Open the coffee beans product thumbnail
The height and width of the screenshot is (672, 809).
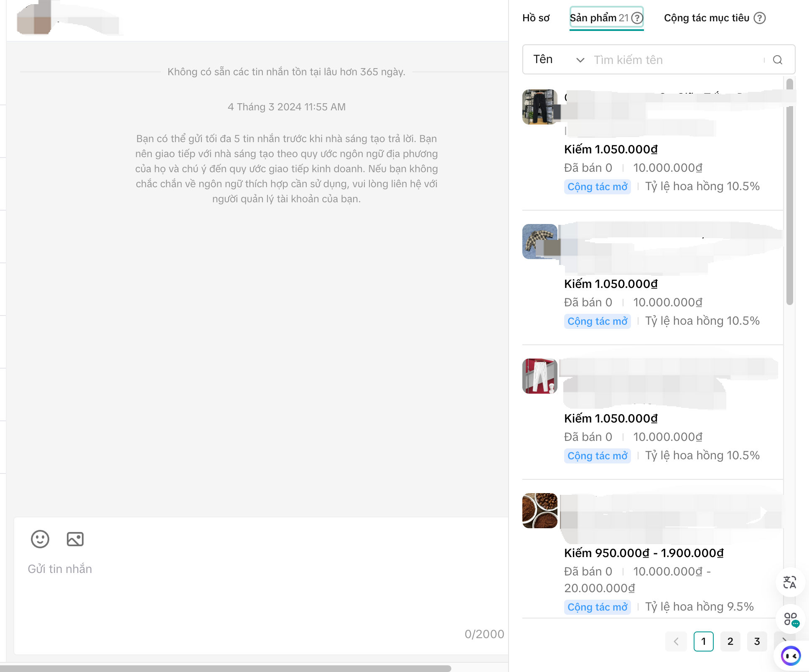539,511
